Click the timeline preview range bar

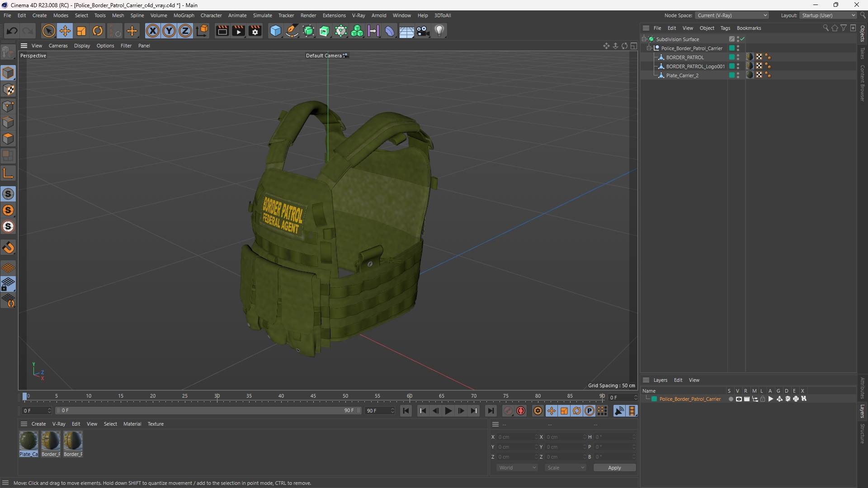click(208, 410)
